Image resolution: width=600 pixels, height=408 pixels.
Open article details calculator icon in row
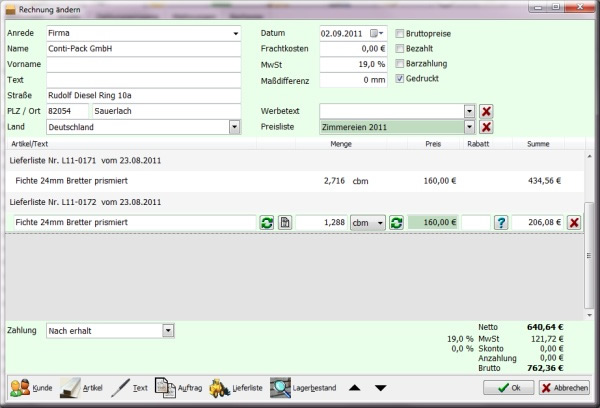coord(285,222)
